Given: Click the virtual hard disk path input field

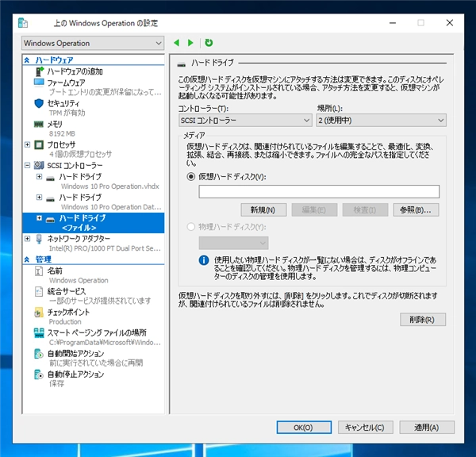Looking at the screenshot, I should 319,191.
